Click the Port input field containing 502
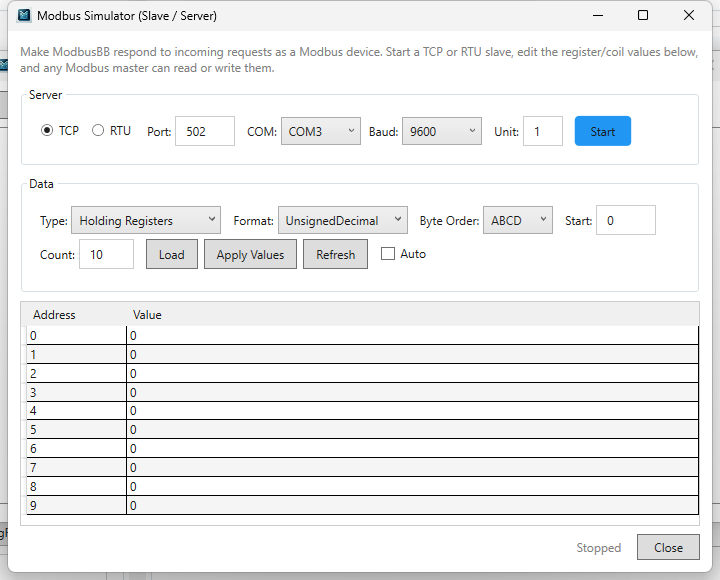The height and width of the screenshot is (580, 720). (205, 131)
